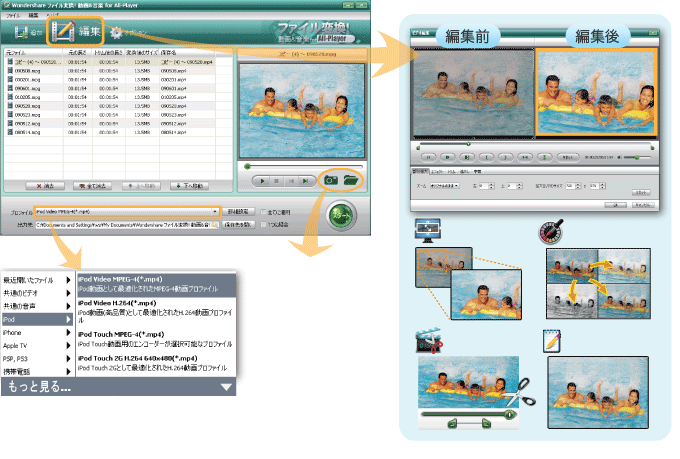Click film icon of 090601.mpg row
The width and height of the screenshot is (680, 459).
[x=10, y=88]
